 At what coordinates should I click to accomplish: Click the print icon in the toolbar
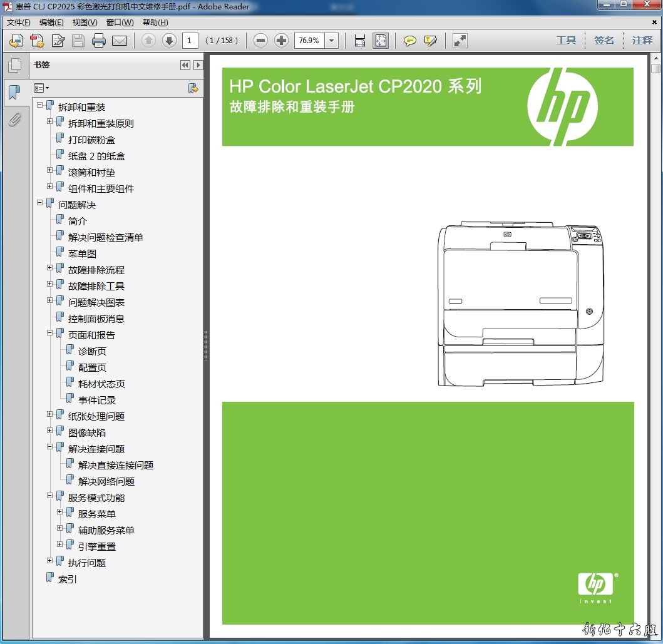(x=99, y=41)
